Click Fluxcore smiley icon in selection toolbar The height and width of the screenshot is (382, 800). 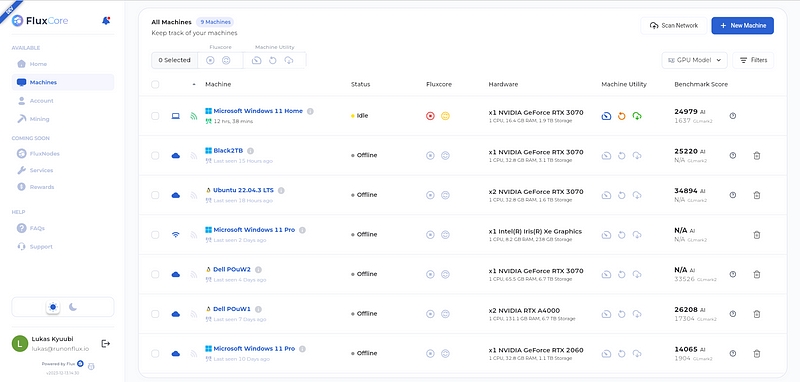[x=226, y=60]
